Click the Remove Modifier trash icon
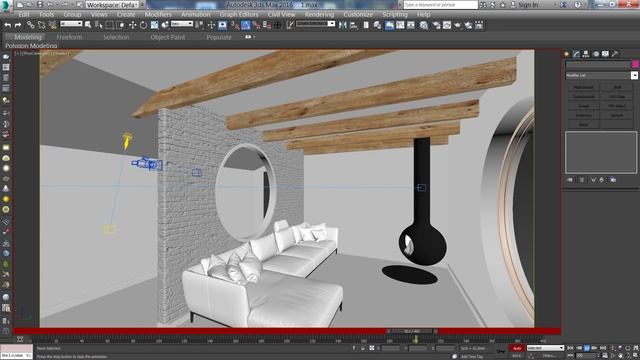640x360 pixels. [x=602, y=180]
